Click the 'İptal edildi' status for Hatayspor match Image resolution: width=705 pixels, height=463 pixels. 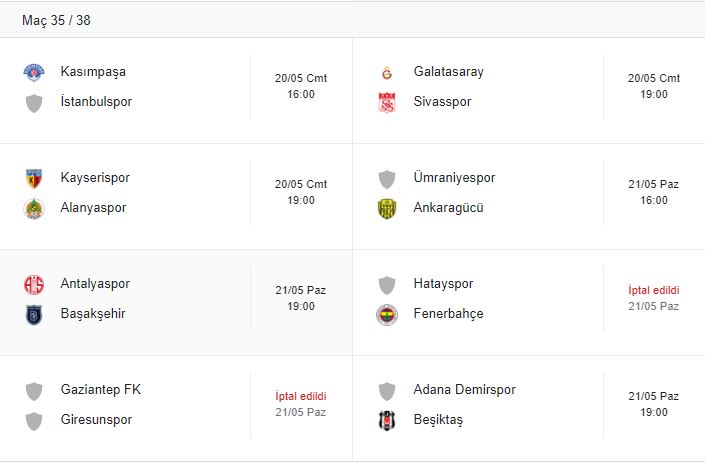tap(654, 290)
